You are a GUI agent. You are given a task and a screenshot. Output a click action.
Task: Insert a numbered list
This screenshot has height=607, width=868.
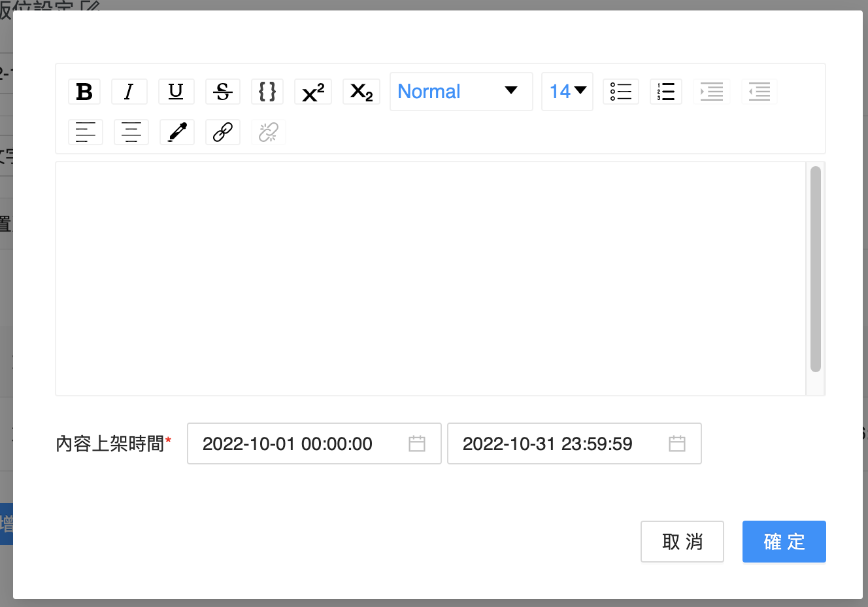coord(666,92)
